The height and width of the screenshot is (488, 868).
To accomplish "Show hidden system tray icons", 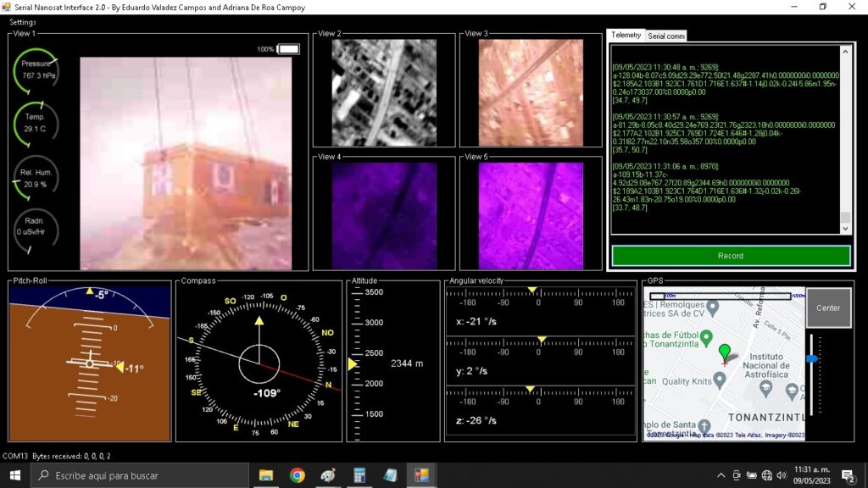I will 721,475.
